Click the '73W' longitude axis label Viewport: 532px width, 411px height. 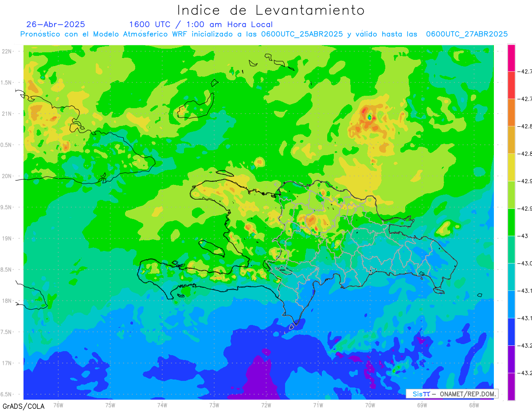click(214, 404)
